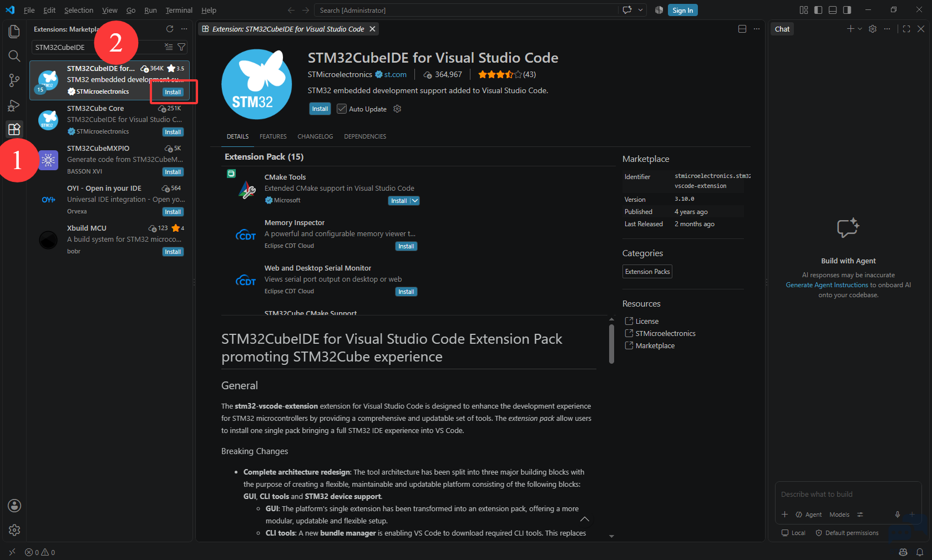932x560 pixels.
Task: Open the Default permissions picker
Action: 847,533
